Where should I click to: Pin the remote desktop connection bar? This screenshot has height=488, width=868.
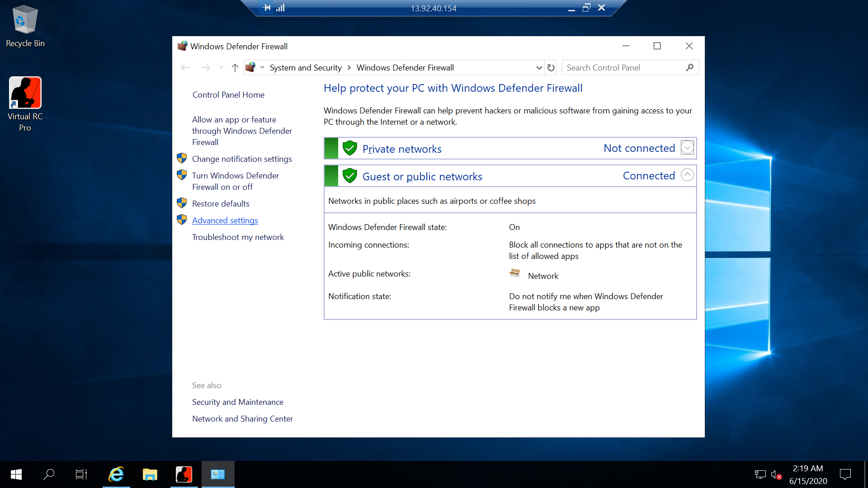point(267,8)
